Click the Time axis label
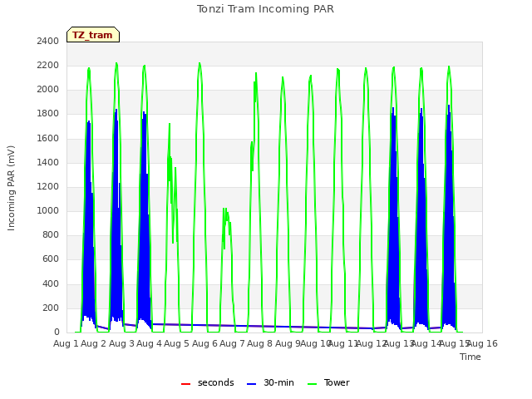Viewport: 532px width, 399px height. (x=470, y=357)
